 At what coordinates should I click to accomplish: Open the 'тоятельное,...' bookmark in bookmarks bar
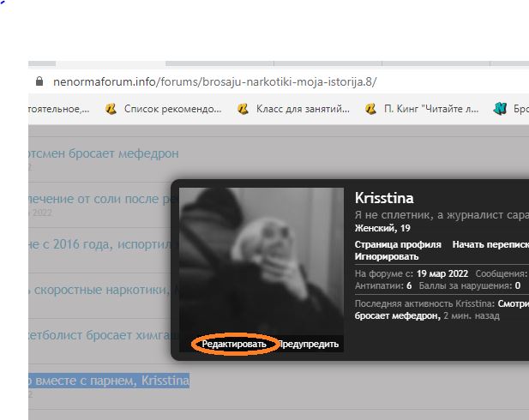(x=58, y=109)
